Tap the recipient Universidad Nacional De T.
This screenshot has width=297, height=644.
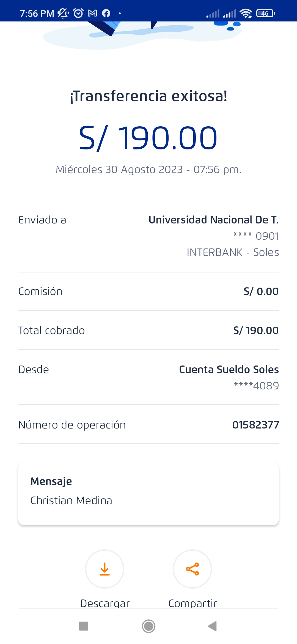[x=213, y=220]
